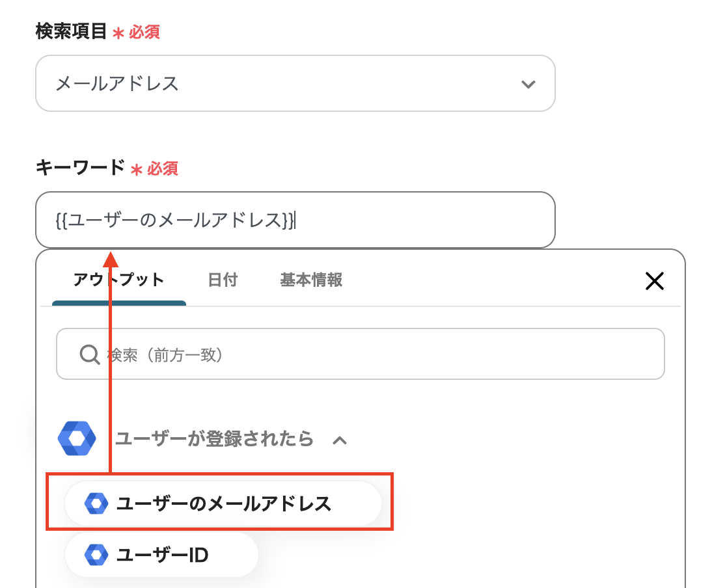The height and width of the screenshot is (588, 725).
Task: Click the キーワード field label
Action: pyautogui.click(x=79, y=168)
